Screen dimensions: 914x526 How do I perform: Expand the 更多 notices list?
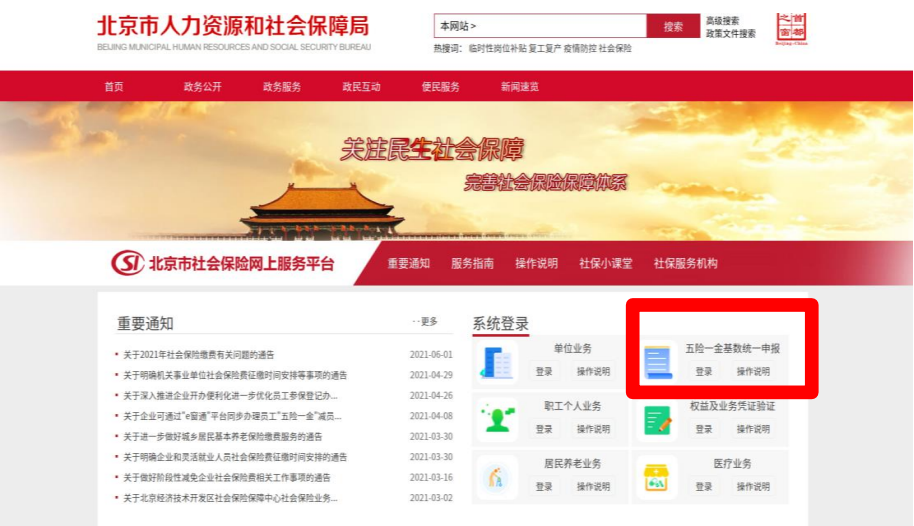pos(426,322)
